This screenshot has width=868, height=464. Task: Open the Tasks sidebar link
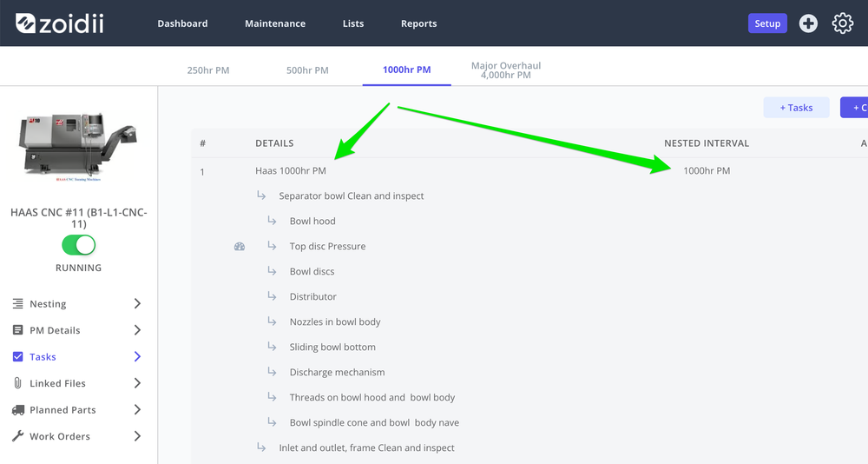[x=43, y=357]
